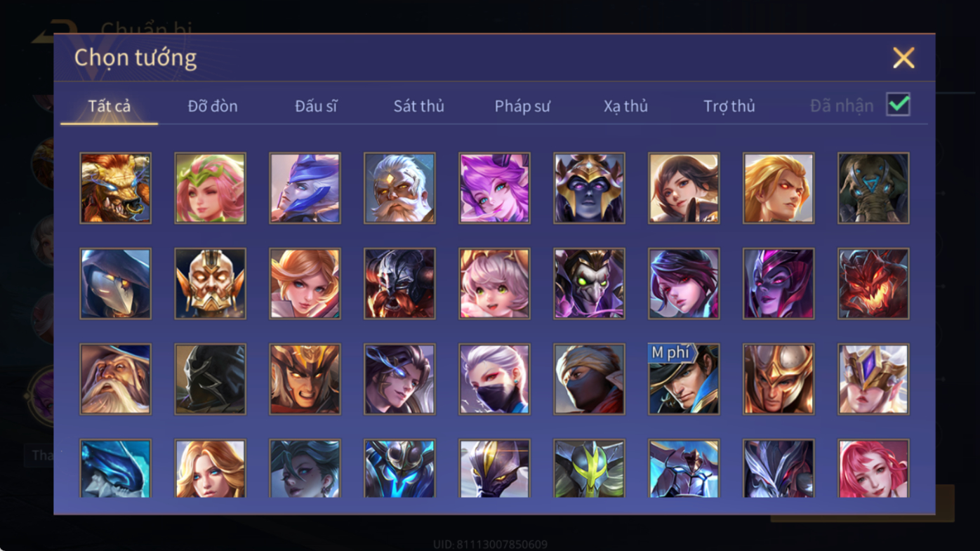Image resolution: width=980 pixels, height=551 pixels.
Task: Switch to the "Đỡ đòn" tab
Action: coord(213,106)
